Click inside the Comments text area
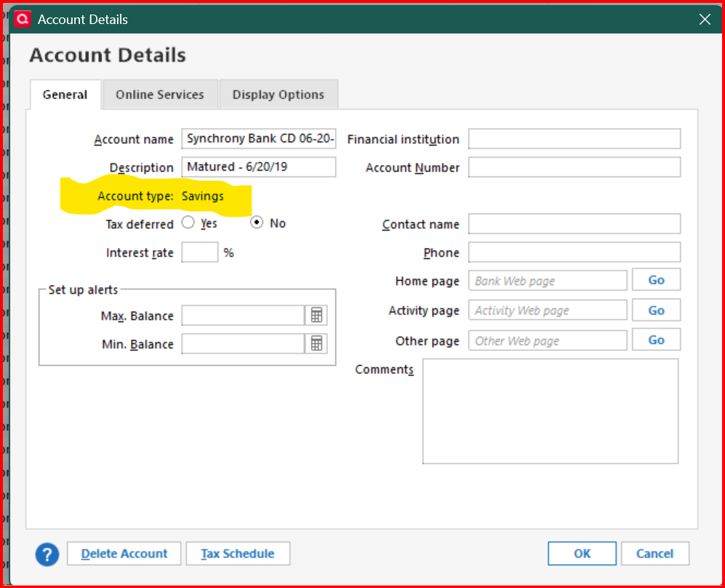 tap(550, 411)
